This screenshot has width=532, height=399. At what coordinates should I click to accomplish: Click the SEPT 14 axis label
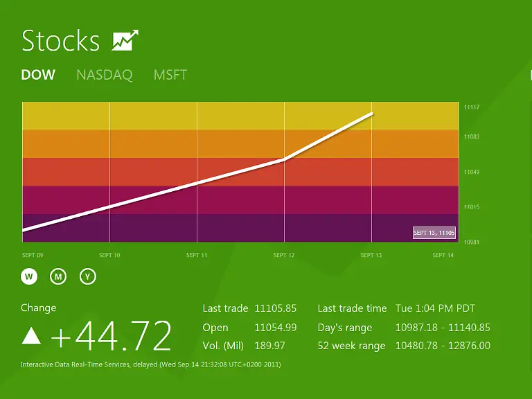pyautogui.click(x=443, y=255)
